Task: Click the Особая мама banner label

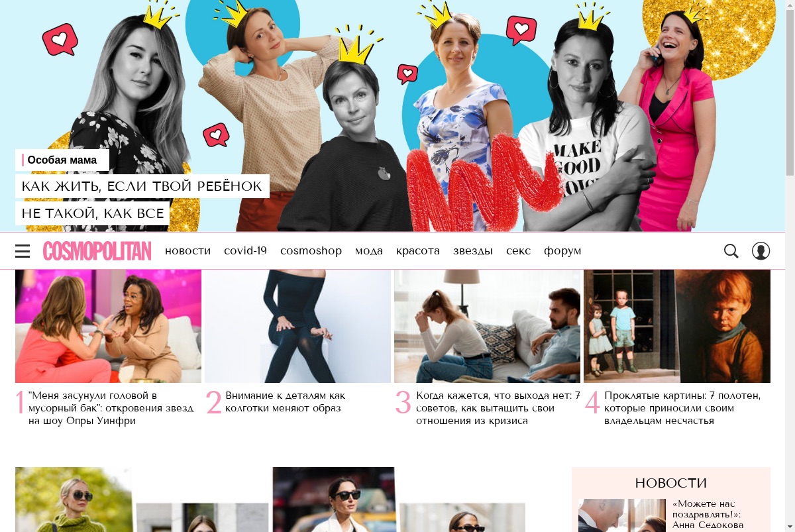Action: click(62, 160)
